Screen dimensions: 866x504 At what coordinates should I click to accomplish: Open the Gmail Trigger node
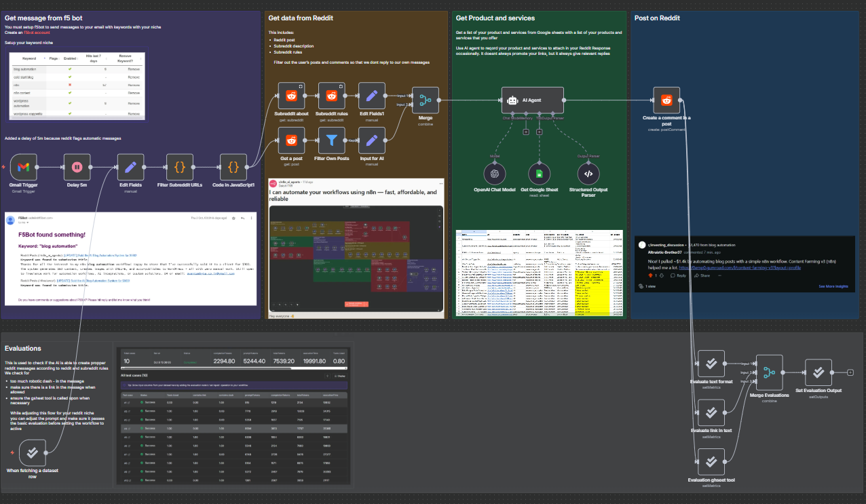pyautogui.click(x=23, y=167)
